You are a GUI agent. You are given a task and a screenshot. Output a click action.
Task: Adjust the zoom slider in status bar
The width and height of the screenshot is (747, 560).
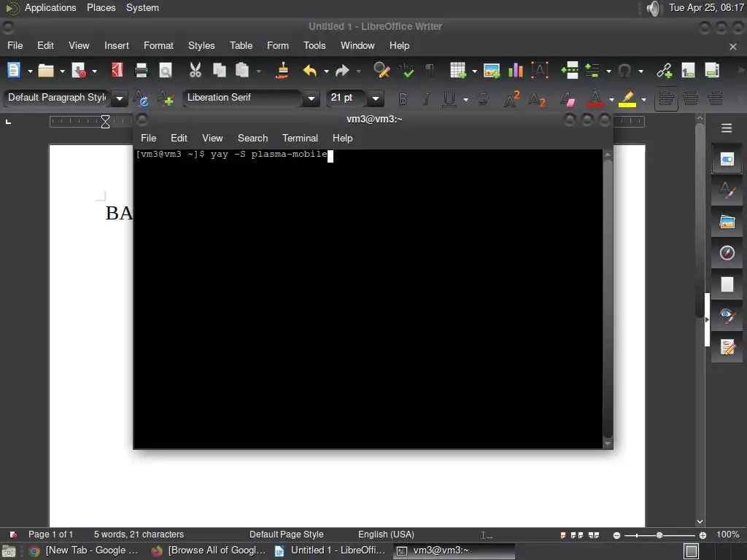pyautogui.click(x=659, y=535)
